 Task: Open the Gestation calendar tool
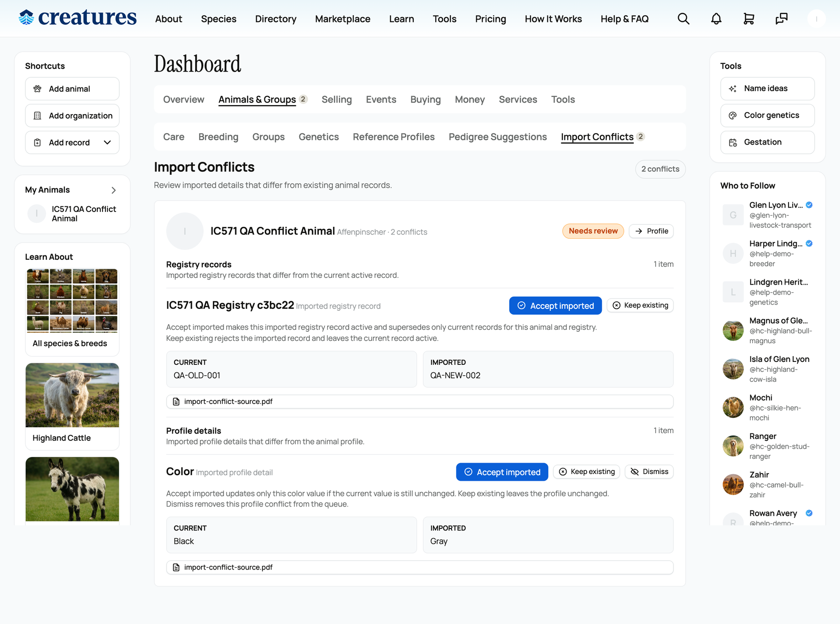767,142
